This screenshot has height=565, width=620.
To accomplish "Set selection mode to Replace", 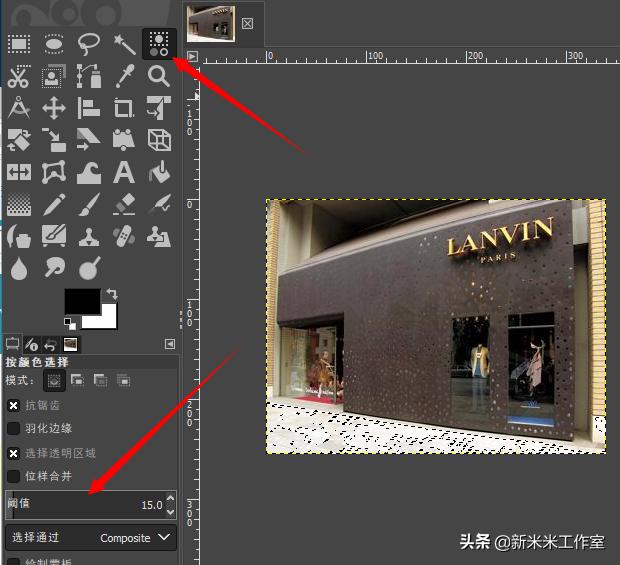I will 54,381.
